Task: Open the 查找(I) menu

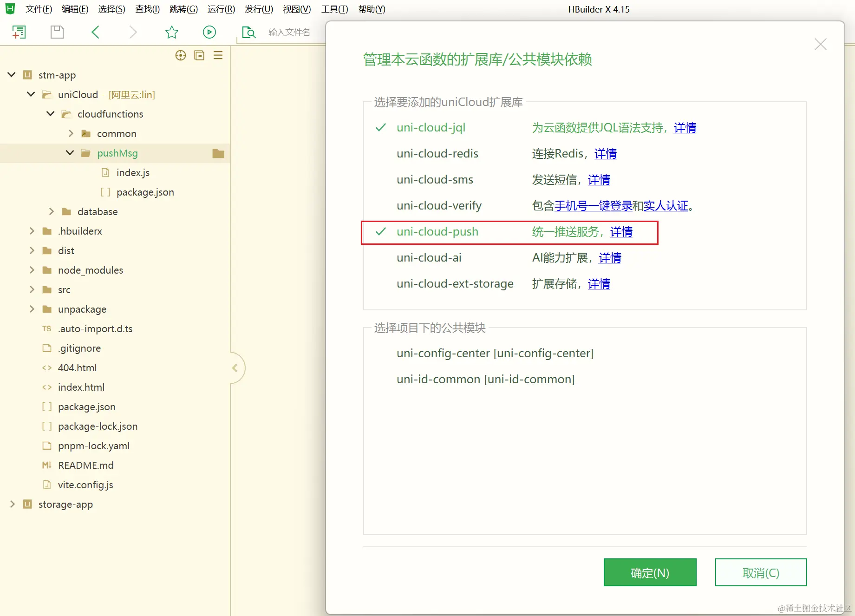Action: point(147,9)
